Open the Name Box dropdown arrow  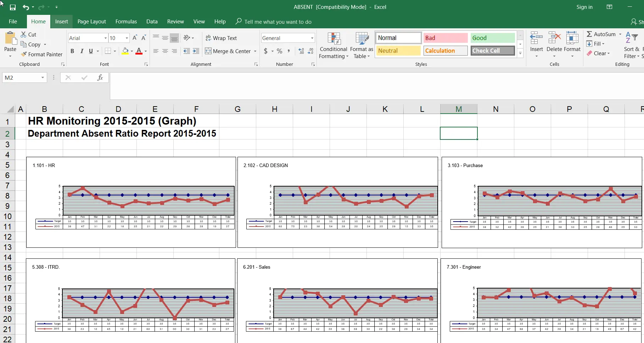point(43,78)
